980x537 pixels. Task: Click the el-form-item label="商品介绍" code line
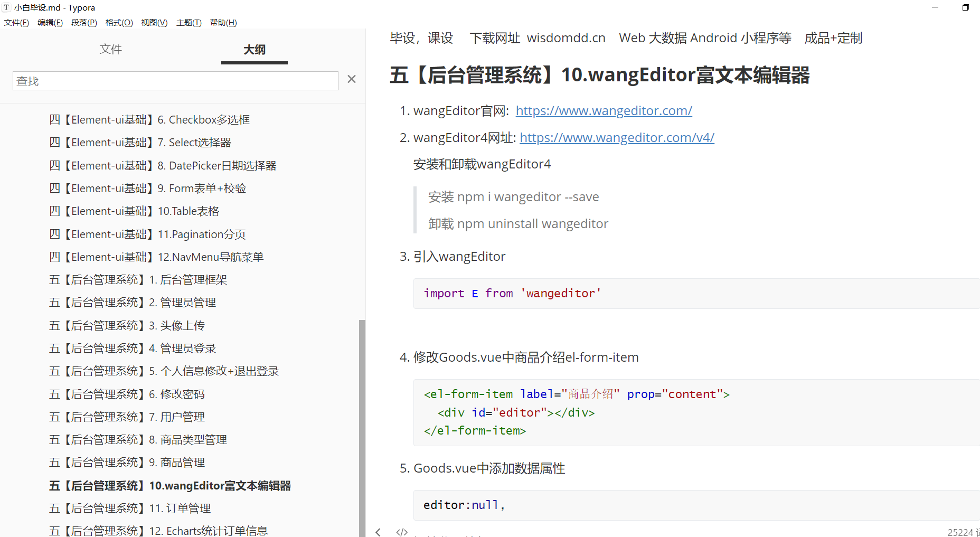[x=577, y=394]
